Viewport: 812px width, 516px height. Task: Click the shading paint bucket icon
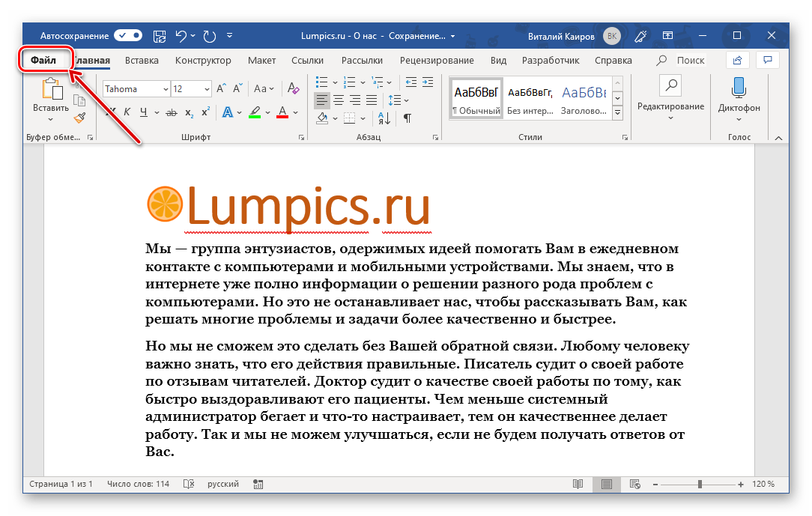pyautogui.click(x=323, y=118)
